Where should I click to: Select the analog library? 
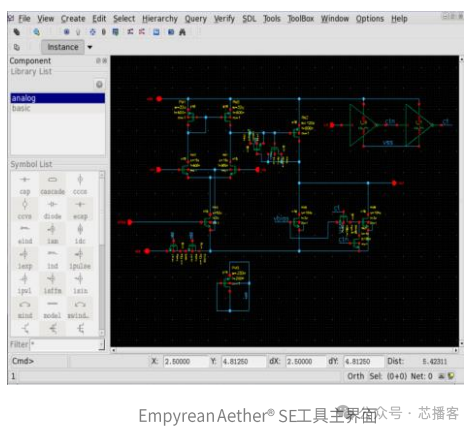click(58, 98)
